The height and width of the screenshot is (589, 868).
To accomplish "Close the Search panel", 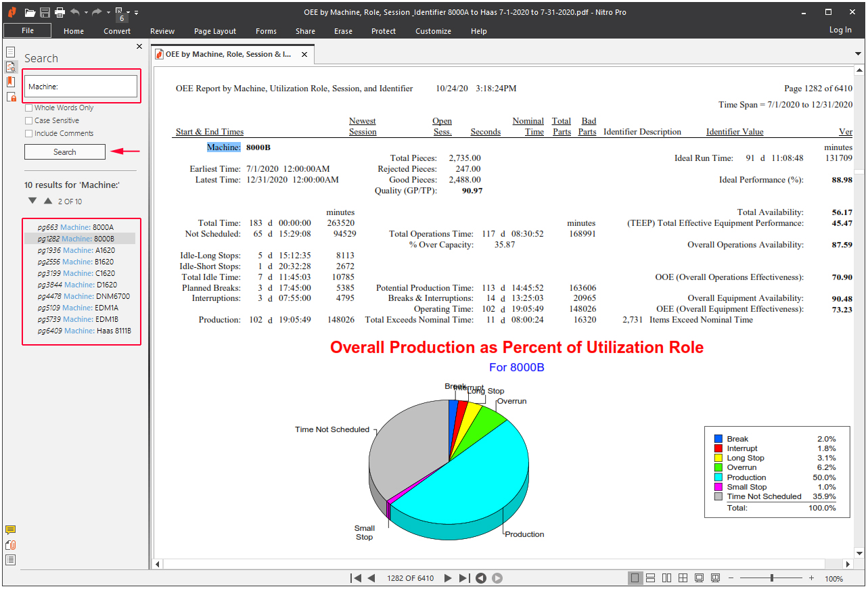I will click(139, 47).
